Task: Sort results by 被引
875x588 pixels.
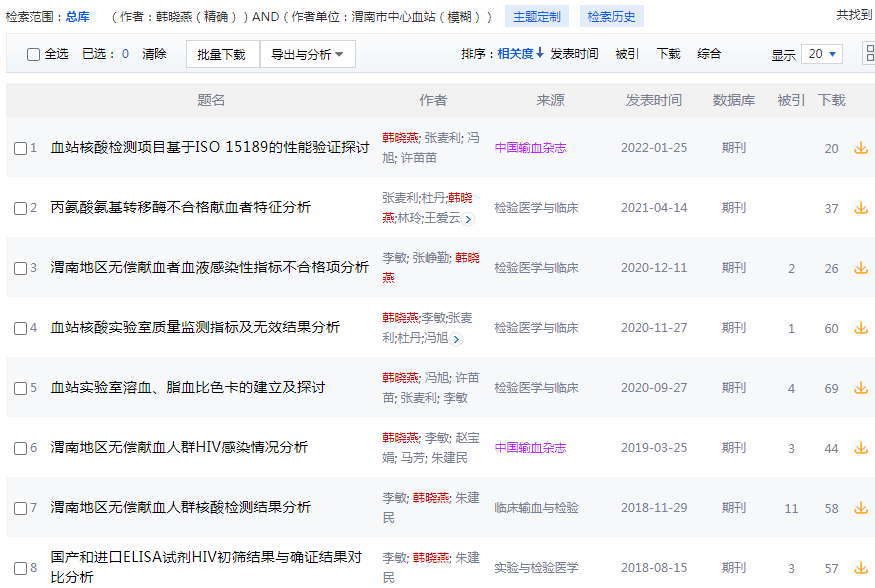Action: point(627,54)
